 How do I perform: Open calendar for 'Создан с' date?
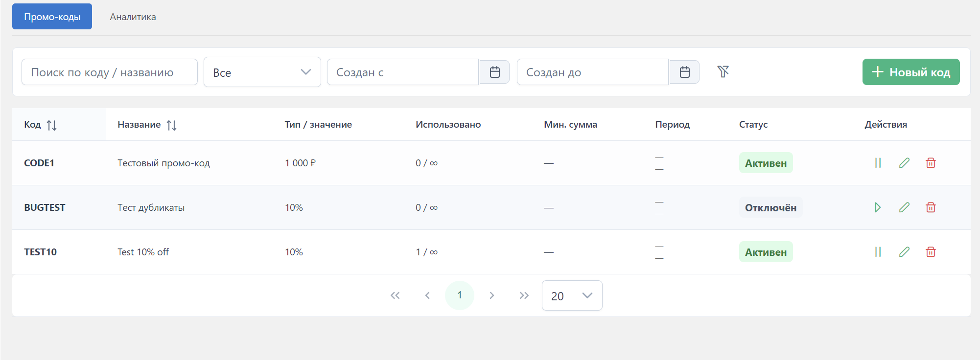(x=495, y=72)
